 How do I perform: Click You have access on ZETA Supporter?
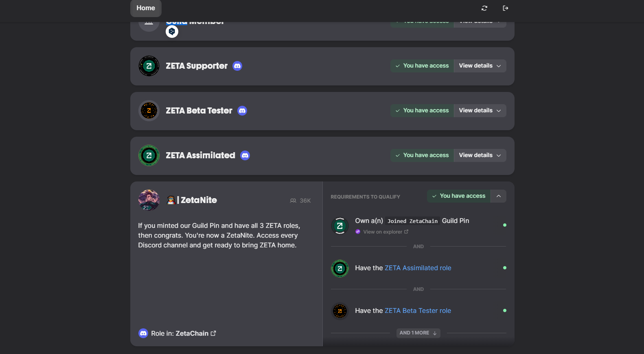422,66
